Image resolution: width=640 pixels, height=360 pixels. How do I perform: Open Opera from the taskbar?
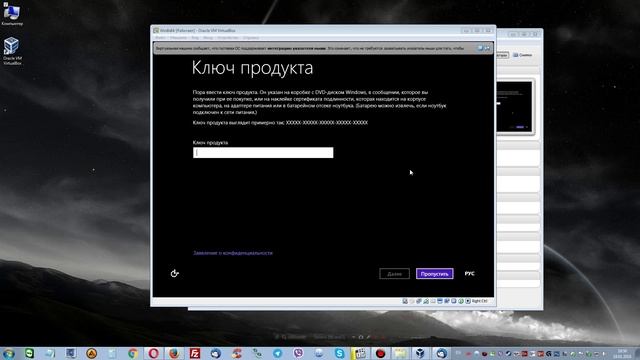click(153, 353)
